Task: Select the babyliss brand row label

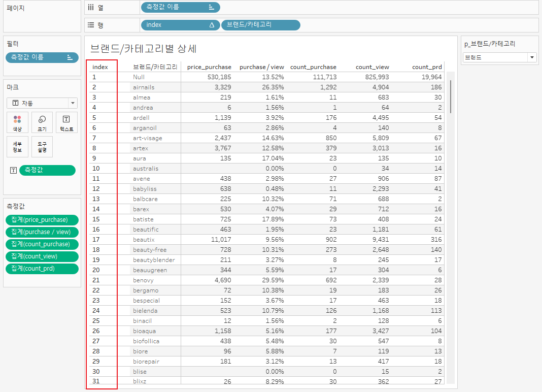Action: [145, 189]
